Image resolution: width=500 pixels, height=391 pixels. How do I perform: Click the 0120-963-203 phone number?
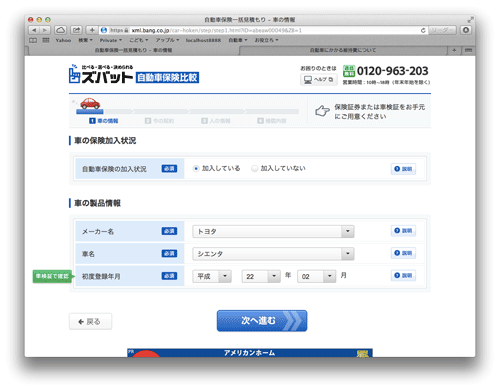(392, 71)
